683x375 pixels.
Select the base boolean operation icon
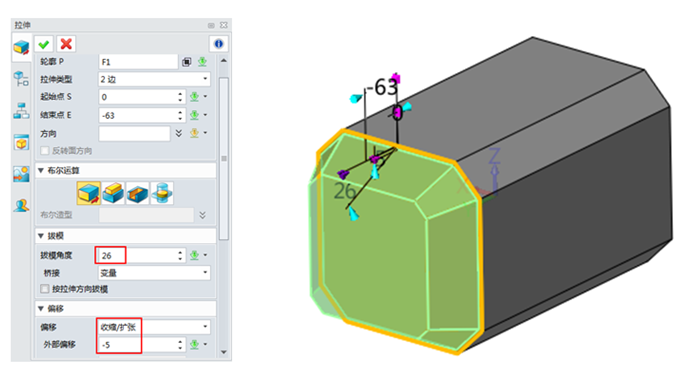coord(88,193)
